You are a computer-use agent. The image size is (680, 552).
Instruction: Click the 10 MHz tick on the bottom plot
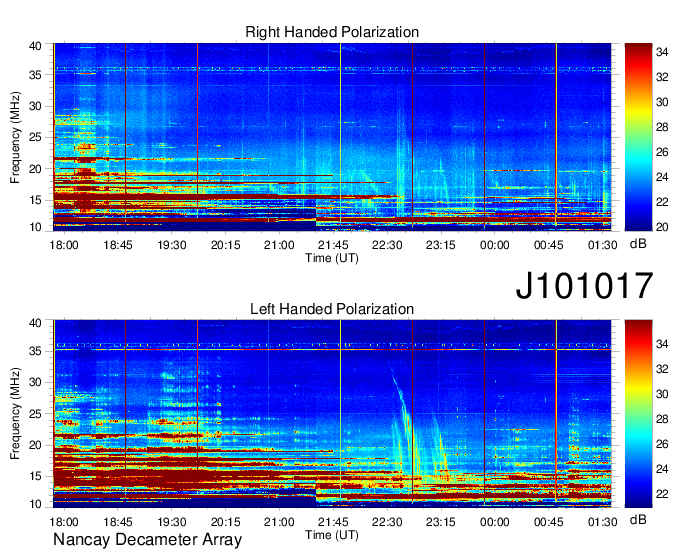(x=36, y=504)
